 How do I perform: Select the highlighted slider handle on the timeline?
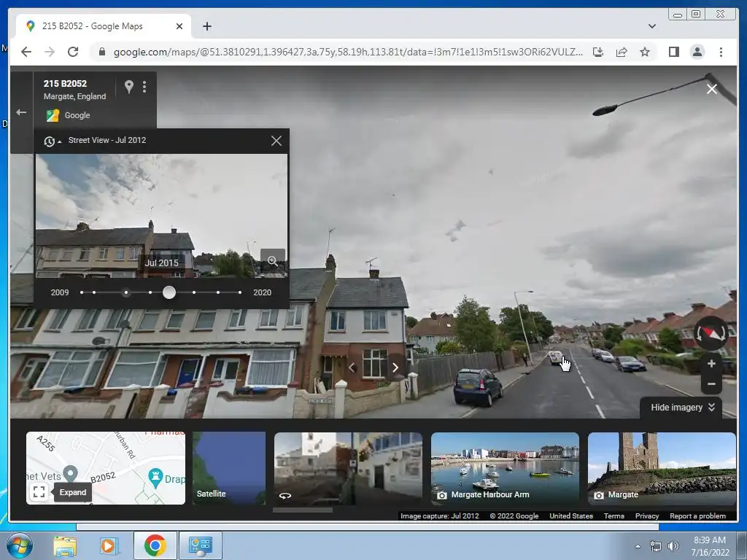pyautogui.click(x=169, y=292)
